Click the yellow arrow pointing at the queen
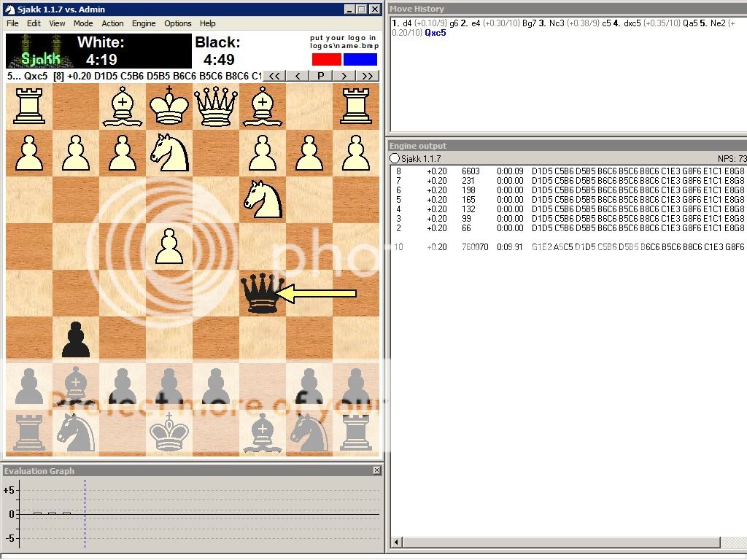This screenshot has height=560, width=747. [x=317, y=293]
